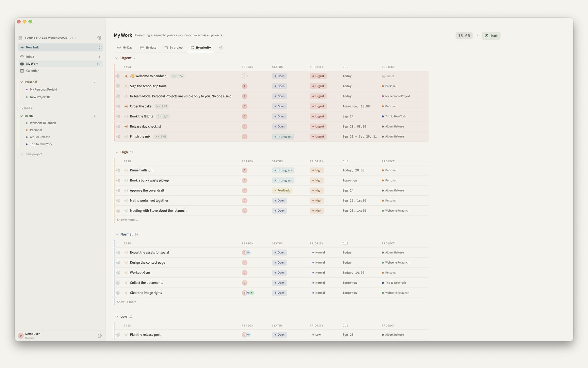The height and width of the screenshot is (368, 588).
Task: Check off Finish the mix task
Action: pos(118,137)
